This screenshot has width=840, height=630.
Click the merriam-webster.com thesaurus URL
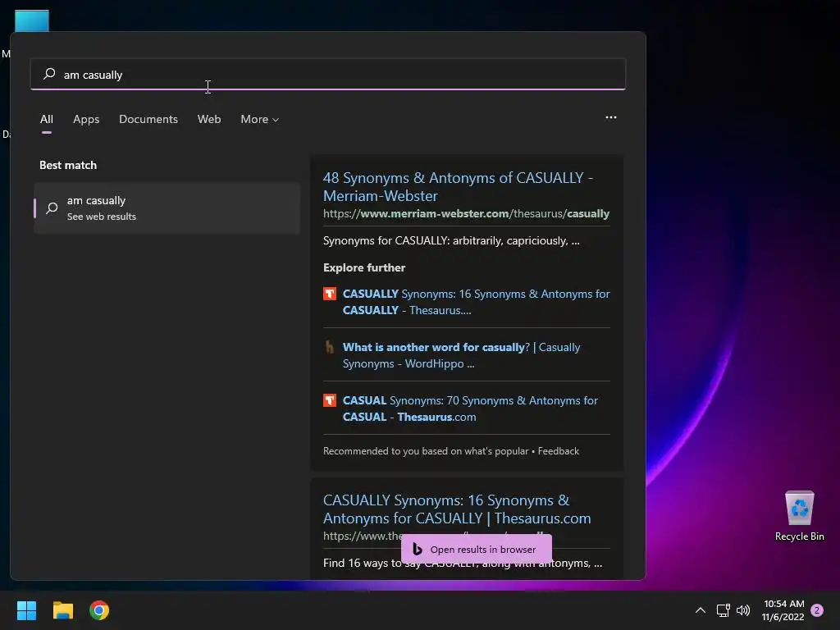[466, 213]
